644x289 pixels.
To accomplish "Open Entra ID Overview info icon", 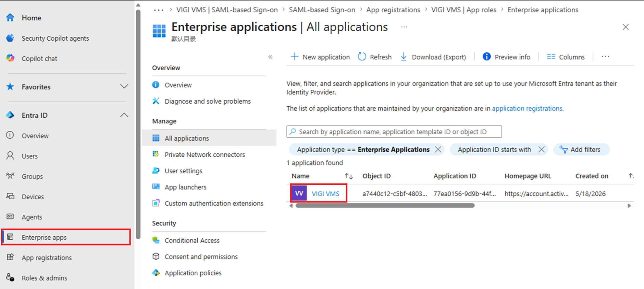I will coord(10,135).
